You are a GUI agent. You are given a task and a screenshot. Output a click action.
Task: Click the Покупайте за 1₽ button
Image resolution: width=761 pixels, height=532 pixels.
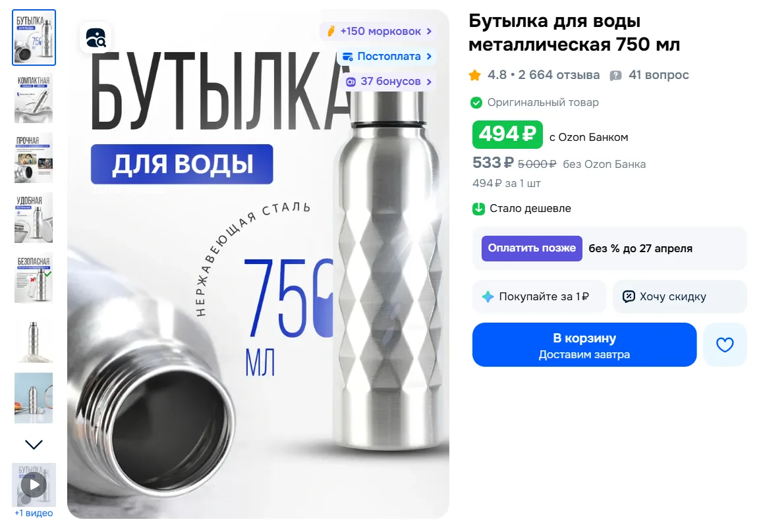(x=539, y=296)
